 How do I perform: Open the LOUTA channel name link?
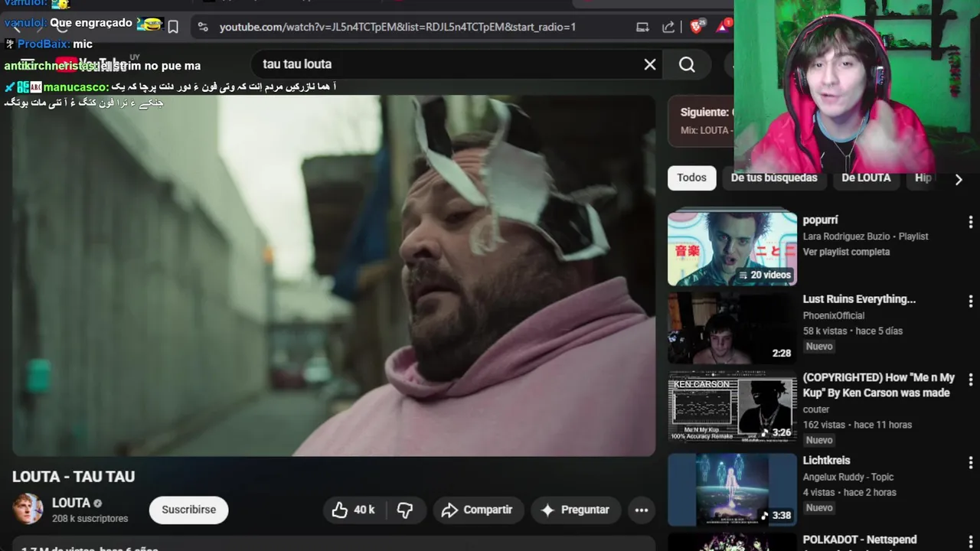pos(71,503)
